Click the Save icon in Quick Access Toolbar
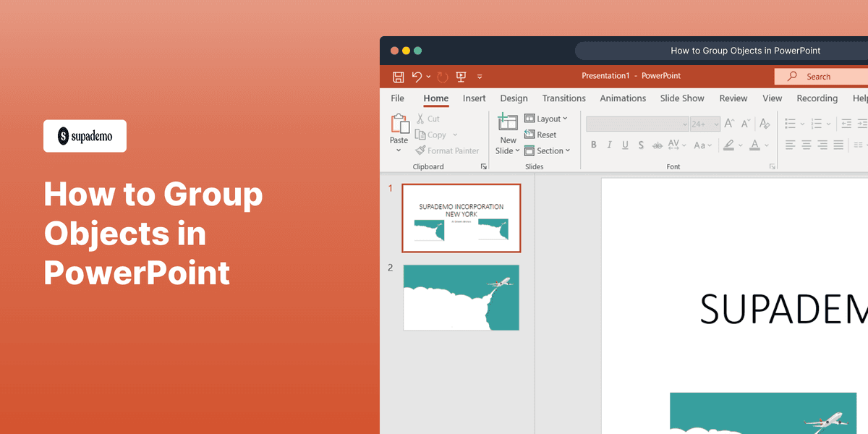 (x=398, y=76)
